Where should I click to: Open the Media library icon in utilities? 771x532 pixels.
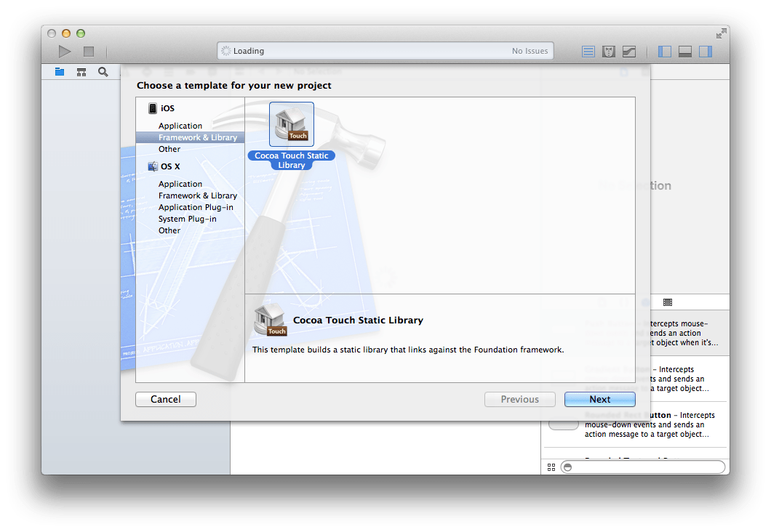point(667,302)
